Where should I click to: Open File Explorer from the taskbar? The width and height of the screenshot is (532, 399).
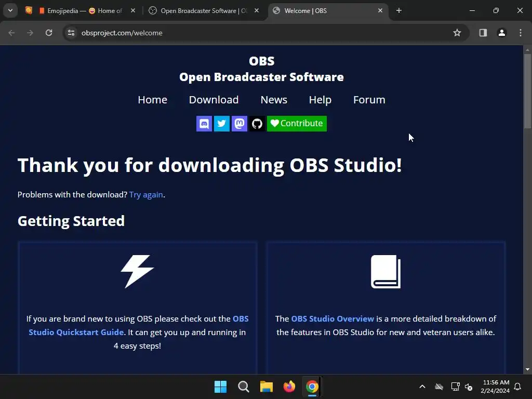(267, 387)
